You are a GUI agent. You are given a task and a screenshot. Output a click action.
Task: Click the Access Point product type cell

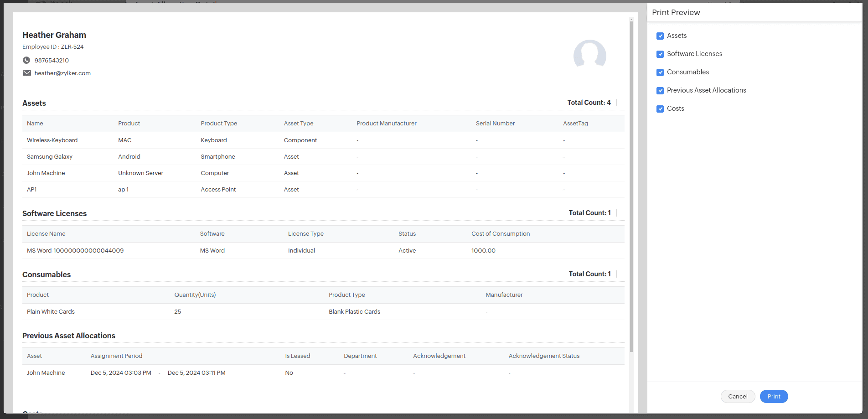coord(218,189)
